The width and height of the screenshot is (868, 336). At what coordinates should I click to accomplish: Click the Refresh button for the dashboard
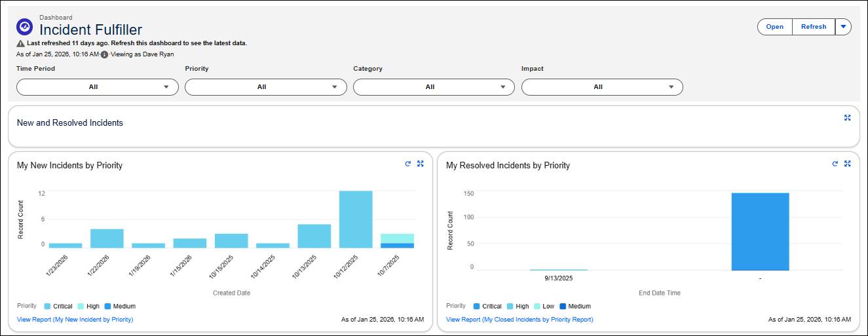tap(814, 27)
